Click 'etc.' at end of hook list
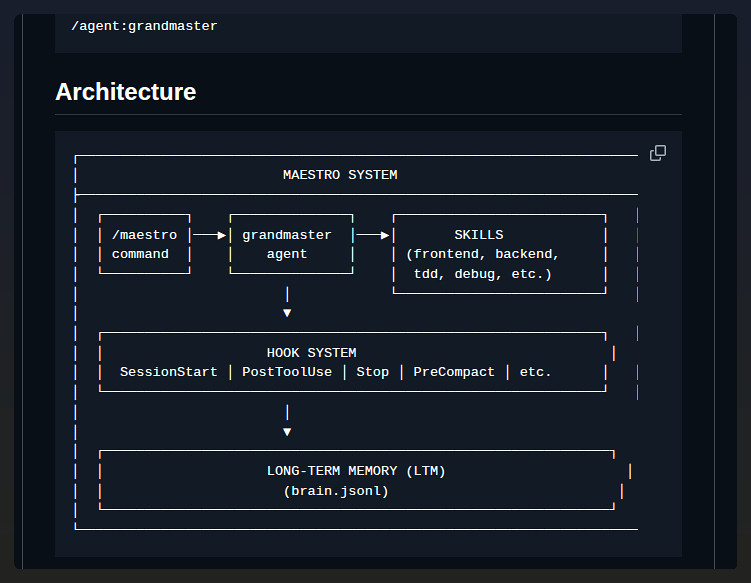Viewport: 751px width, 583px height. tap(535, 372)
